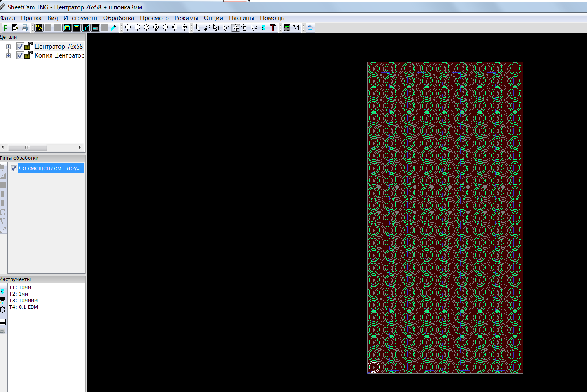Select the arrow-C pointer tool
This screenshot has width=587, height=392.
pyautogui.click(x=226, y=28)
